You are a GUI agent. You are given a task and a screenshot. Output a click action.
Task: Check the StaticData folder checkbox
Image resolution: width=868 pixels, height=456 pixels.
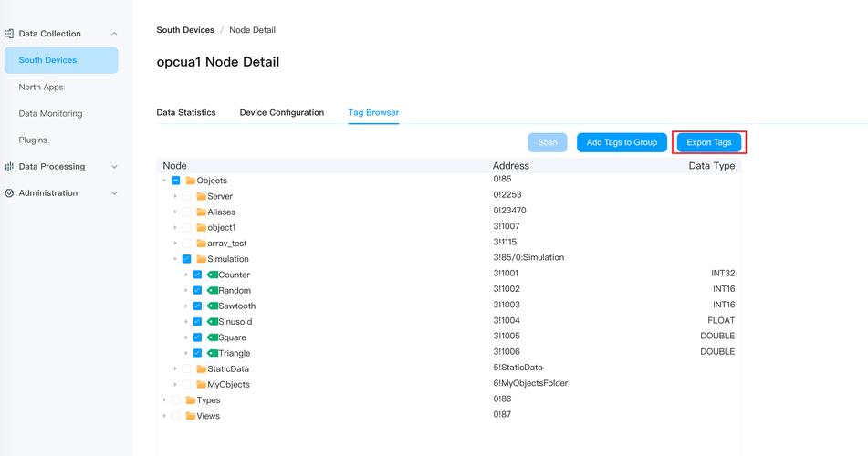pyautogui.click(x=186, y=369)
